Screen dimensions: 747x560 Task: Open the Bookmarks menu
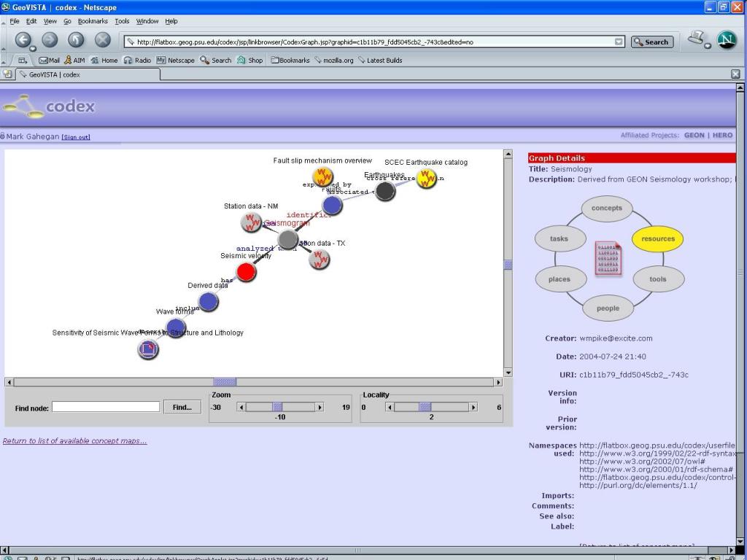tap(93, 21)
